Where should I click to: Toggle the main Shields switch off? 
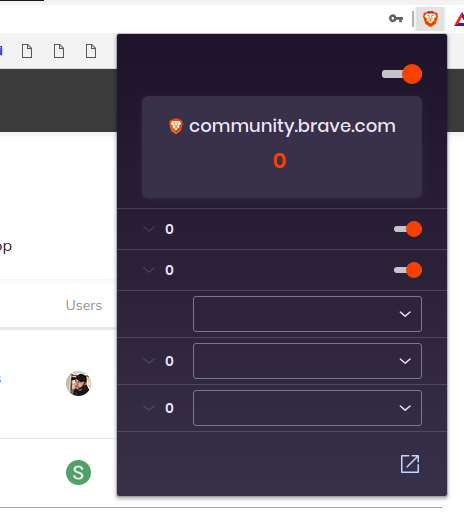click(x=402, y=74)
